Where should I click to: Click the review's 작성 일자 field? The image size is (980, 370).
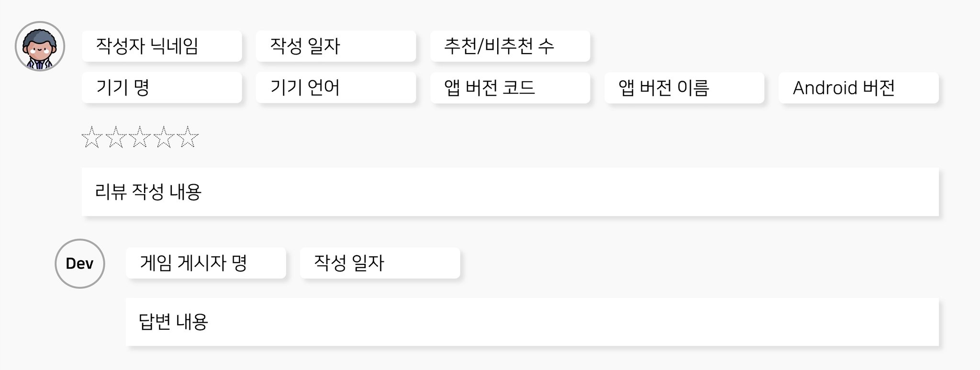click(x=336, y=46)
